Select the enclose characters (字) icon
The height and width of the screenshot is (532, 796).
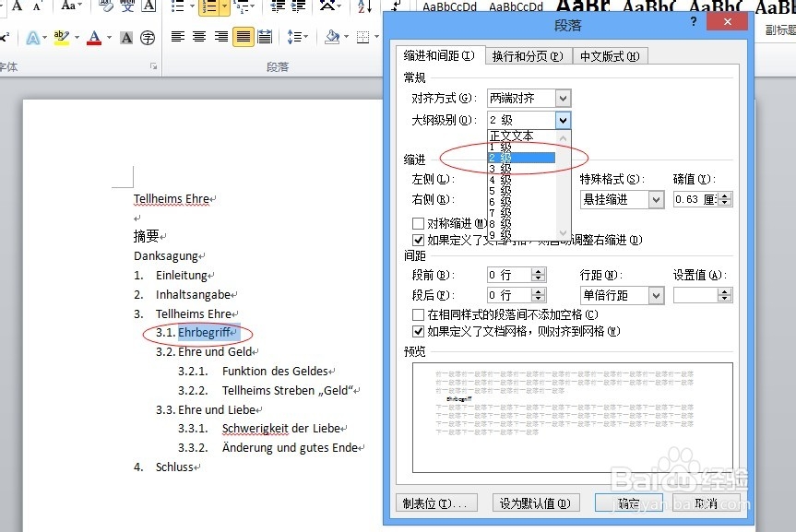(149, 38)
